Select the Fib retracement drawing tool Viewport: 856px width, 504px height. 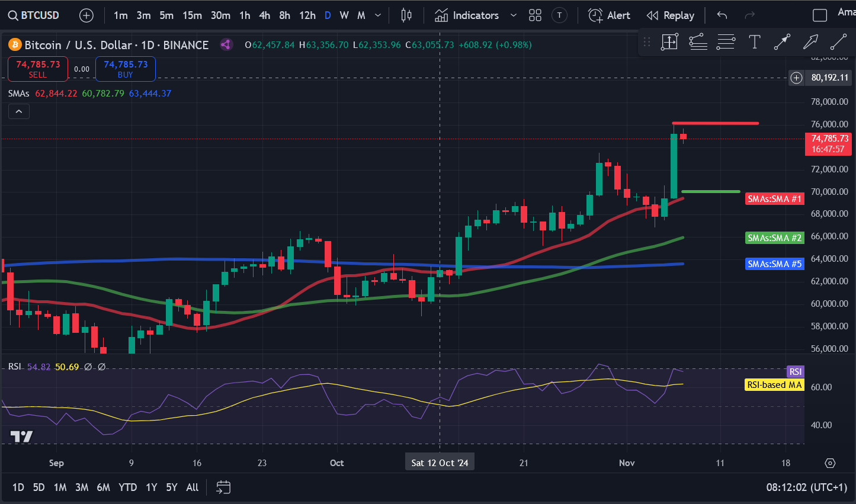698,42
